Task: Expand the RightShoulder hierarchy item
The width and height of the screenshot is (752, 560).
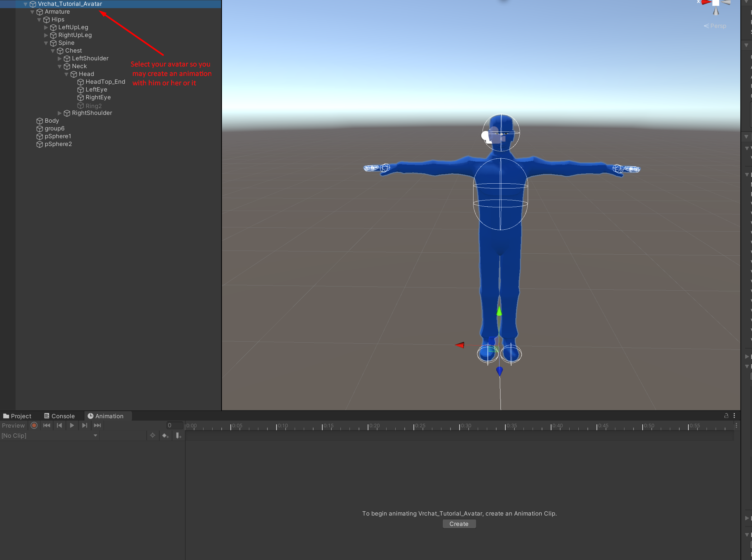Action: (60, 113)
